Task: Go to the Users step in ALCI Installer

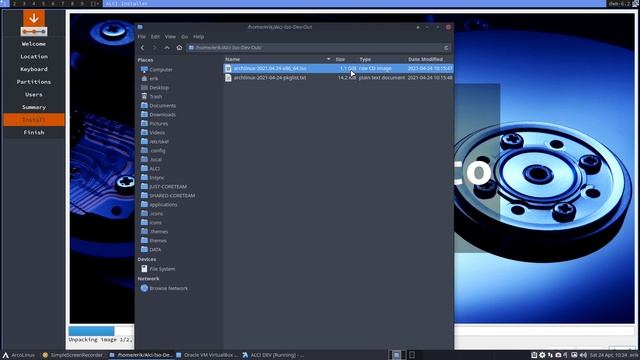Action: click(x=34, y=94)
